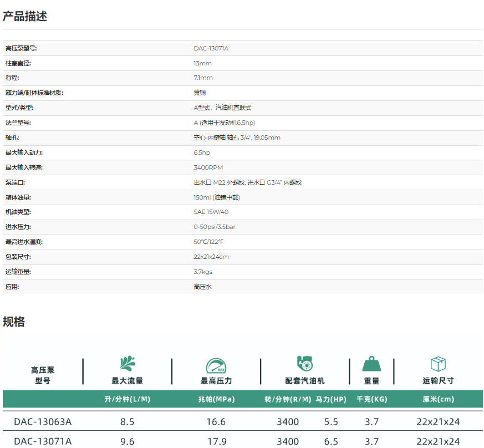
Task: Click the gasoline engine icon
Action: pos(304,364)
